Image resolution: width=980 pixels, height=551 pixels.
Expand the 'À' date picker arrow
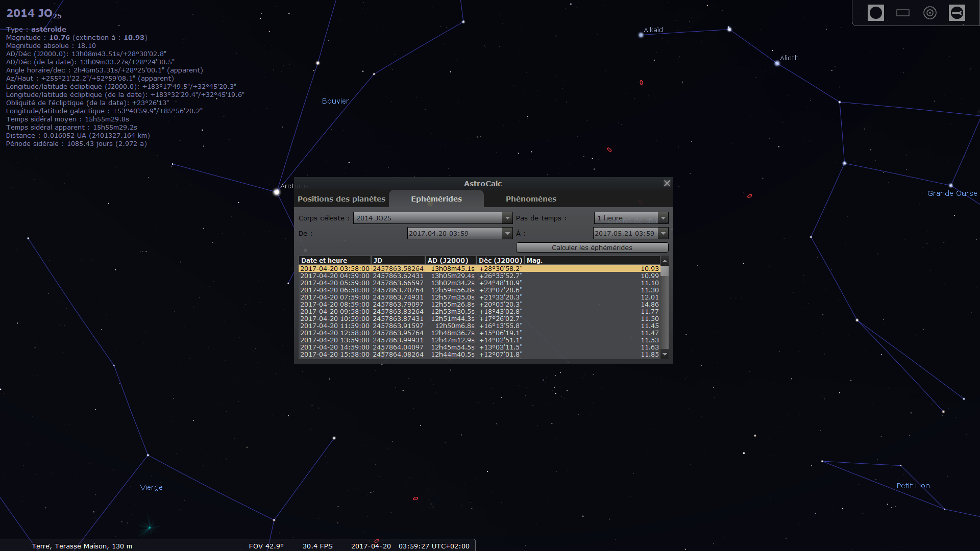663,233
